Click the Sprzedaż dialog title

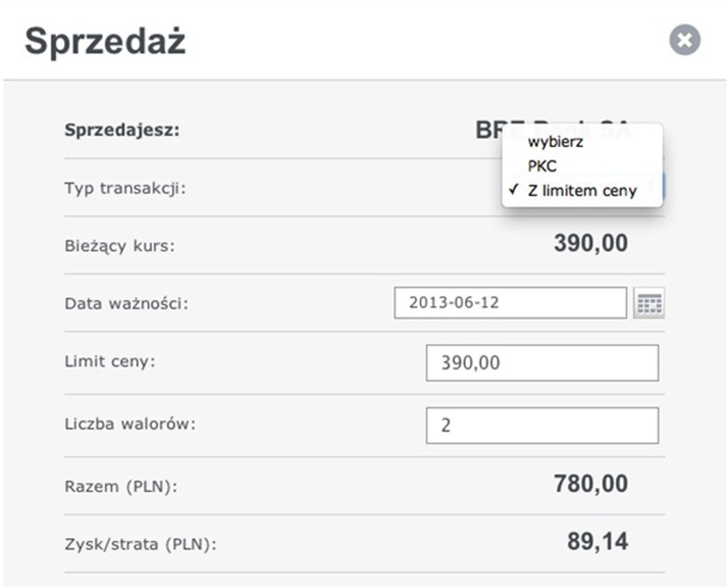(x=105, y=41)
